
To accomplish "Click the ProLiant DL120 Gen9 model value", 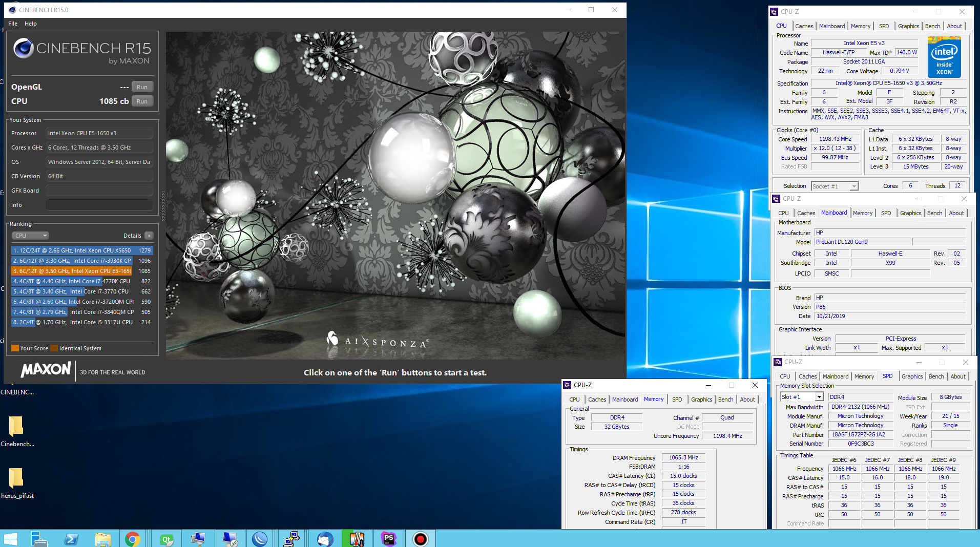I will coord(863,242).
